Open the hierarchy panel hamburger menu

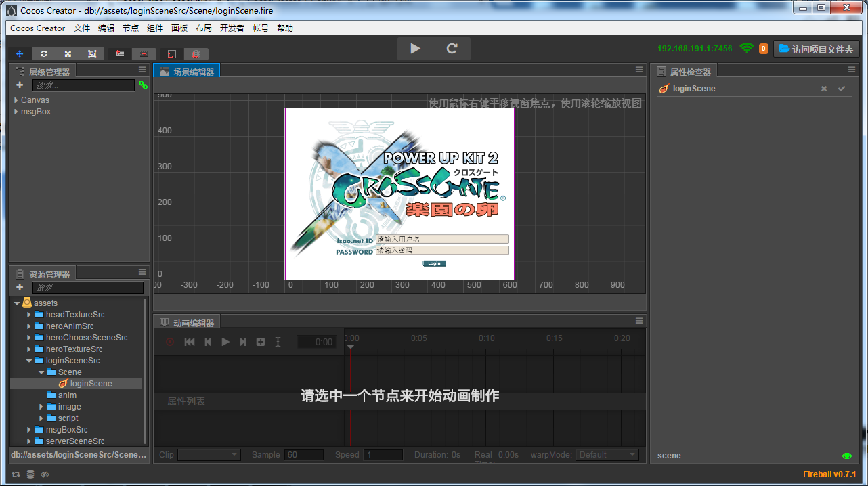(142, 70)
